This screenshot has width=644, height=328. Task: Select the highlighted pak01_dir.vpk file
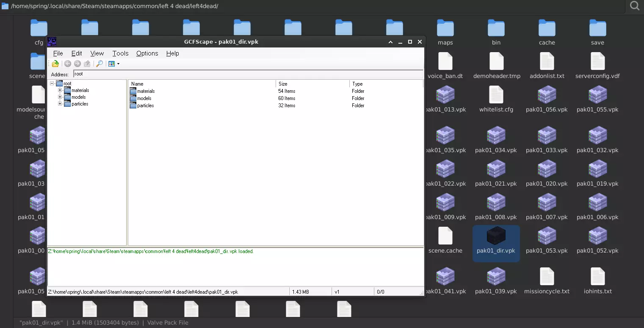pyautogui.click(x=496, y=243)
